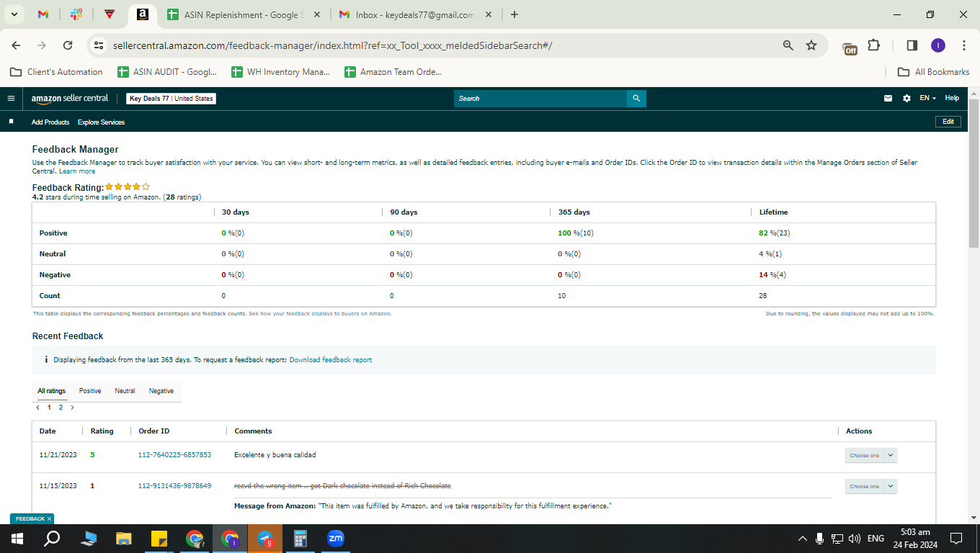The width and height of the screenshot is (980, 553).
Task: Click the extension icon labeled Off
Action: point(850,47)
